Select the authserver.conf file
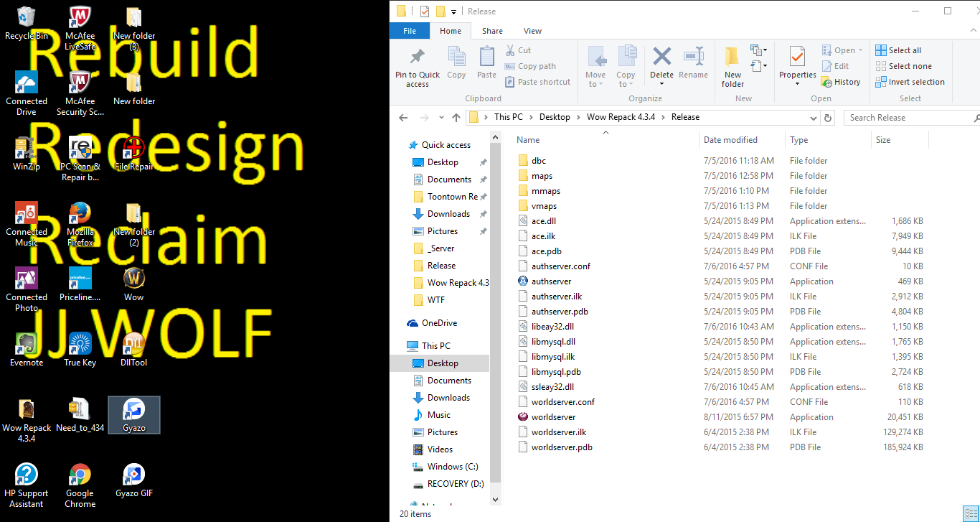This screenshot has height=522, width=980. (x=561, y=266)
